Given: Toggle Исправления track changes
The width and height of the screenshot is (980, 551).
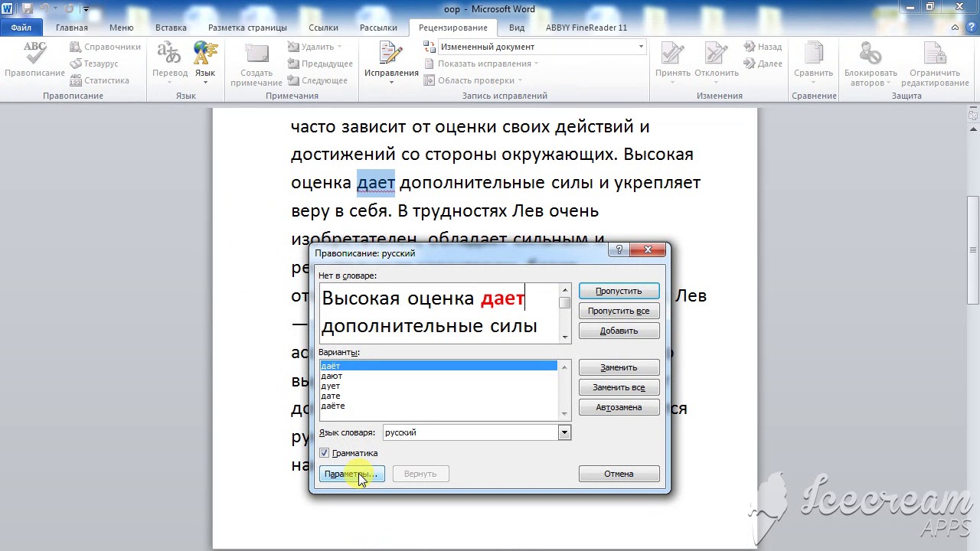Looking at the screenshot, I should point(391,61).
